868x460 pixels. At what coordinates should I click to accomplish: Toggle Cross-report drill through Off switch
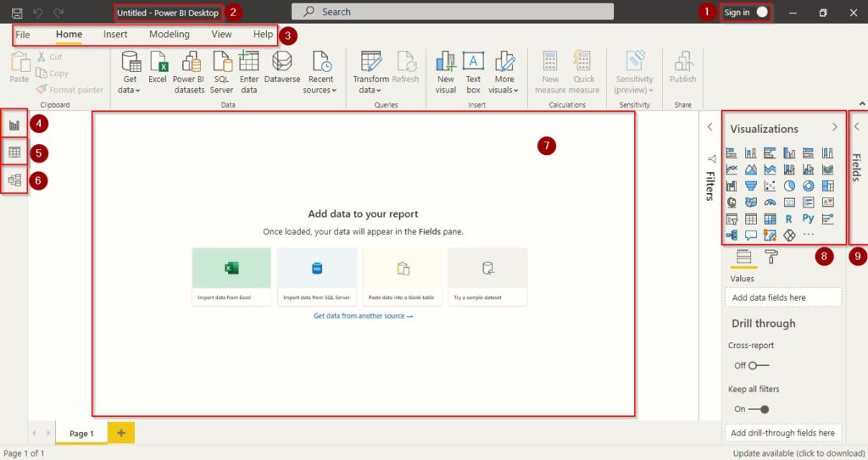coord(759,365)
